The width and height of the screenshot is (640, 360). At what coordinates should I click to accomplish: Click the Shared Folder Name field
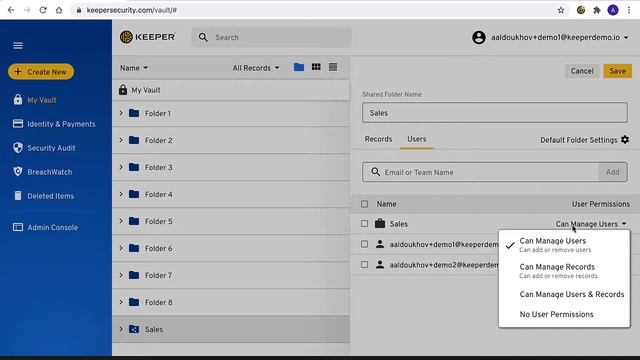click(x=495, y=113)
